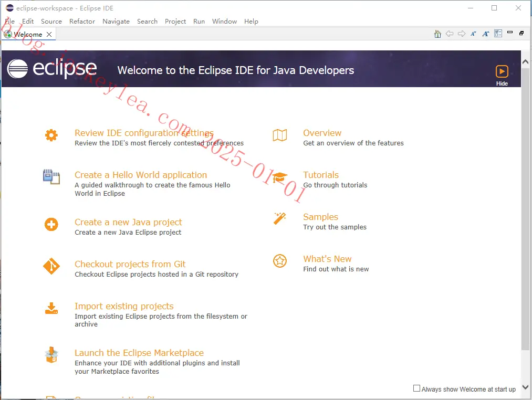The image size is (532, 400).
Task: Click 'Checkout Eclipse projects hosted in a Git repository'
Action: (x=157, y=275)
